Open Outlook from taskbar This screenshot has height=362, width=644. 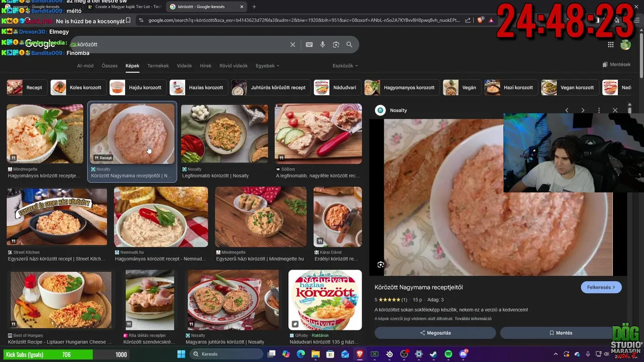point(345,354)
